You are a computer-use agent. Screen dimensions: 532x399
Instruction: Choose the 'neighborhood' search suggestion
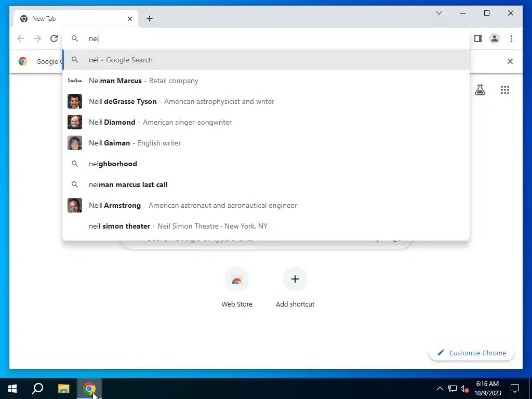coord(266,164)
